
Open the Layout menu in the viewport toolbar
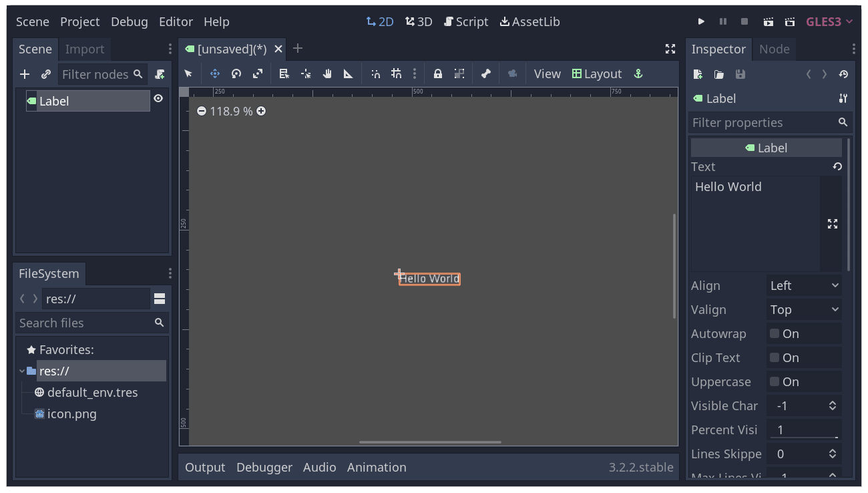(x=597, y=73)
